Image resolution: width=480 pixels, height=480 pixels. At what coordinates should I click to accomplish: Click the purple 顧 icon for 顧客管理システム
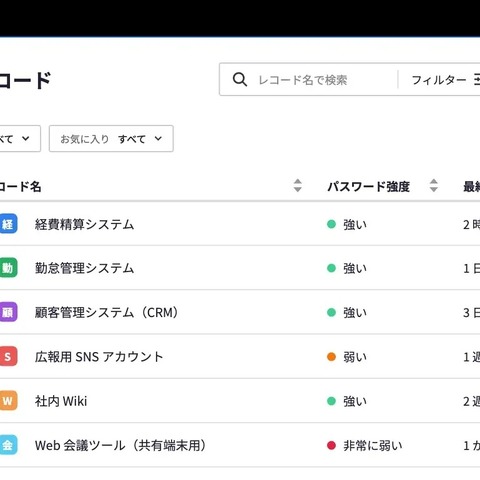[x=7, y=312]
